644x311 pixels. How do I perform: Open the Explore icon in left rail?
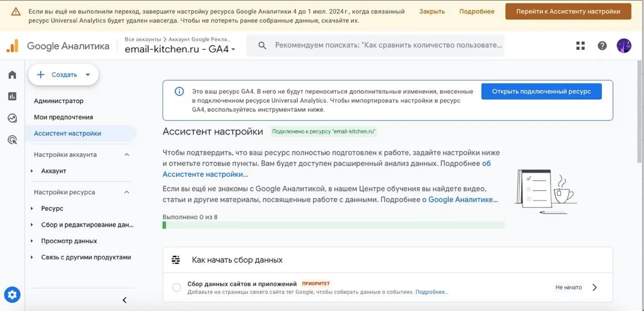(x=12, y=119)
